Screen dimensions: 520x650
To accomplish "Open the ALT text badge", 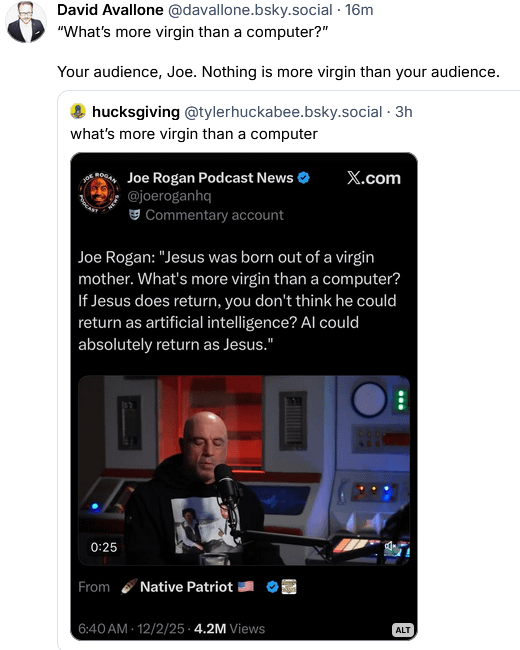I will coord(403,630).
